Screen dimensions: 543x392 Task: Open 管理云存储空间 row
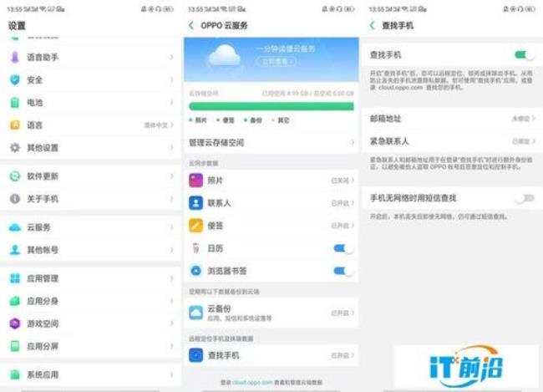[x=271, y=142]
